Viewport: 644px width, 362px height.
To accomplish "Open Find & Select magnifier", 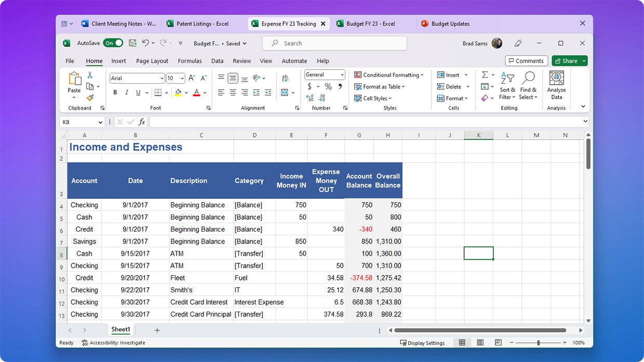I will (528, 86).
